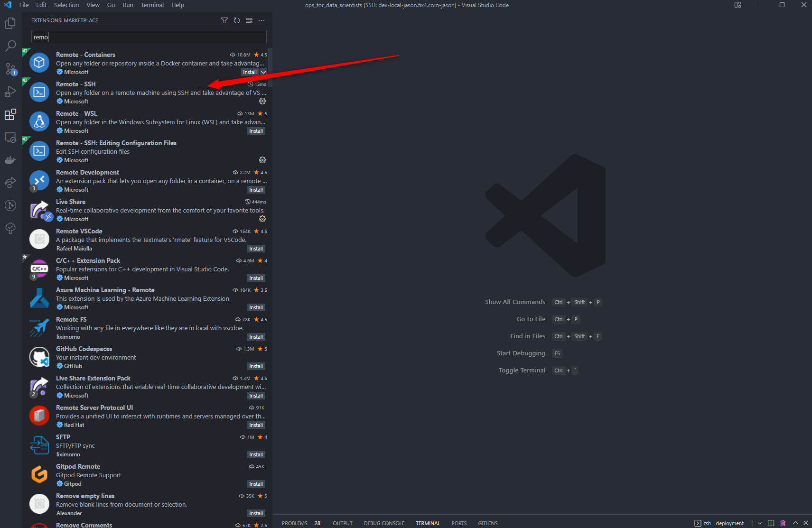
Task: Switch to the TERMINAL panel tab
Action: [x=428, y=523]
